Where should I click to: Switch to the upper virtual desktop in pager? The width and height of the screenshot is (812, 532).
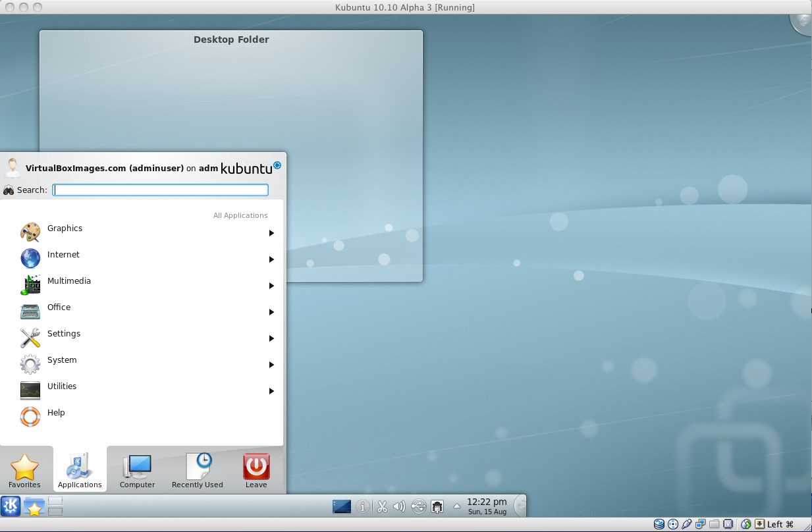coord(55,501)
